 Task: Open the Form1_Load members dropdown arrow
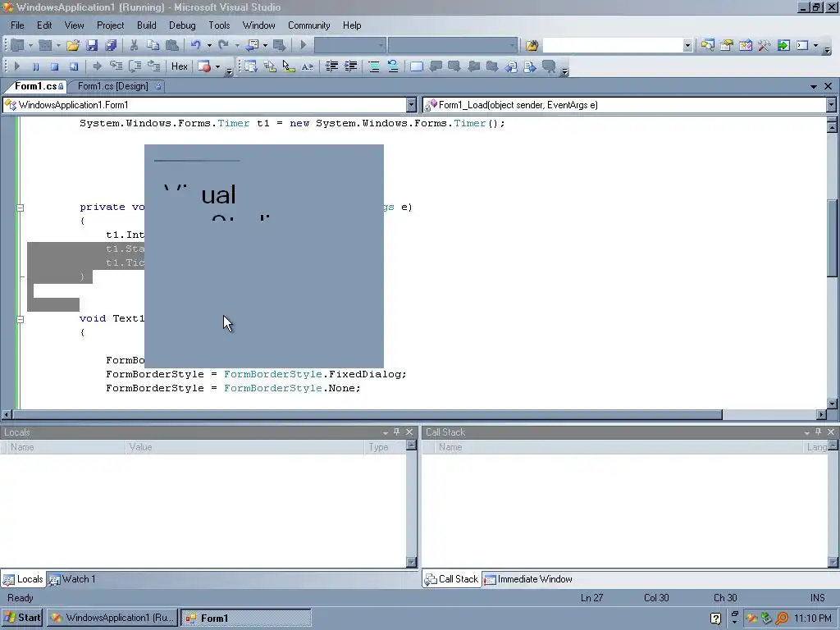[x=831, y=105]
